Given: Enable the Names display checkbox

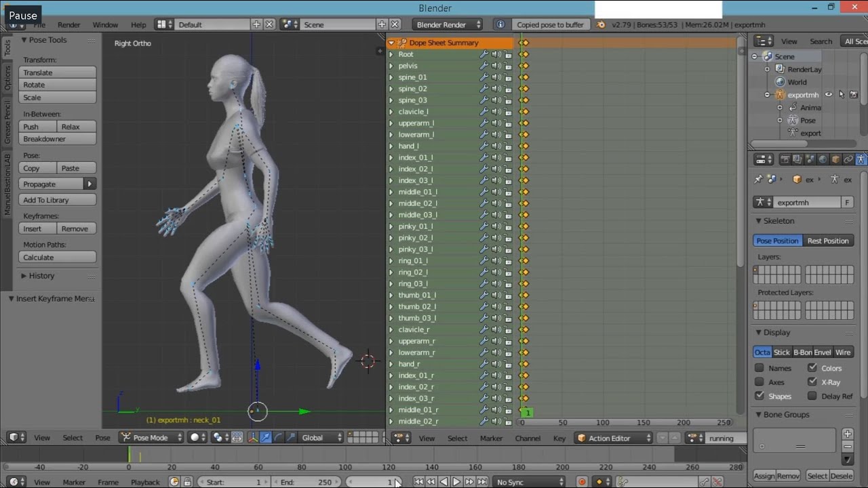Looking at the screenshot, I should [x=759, y=368].
